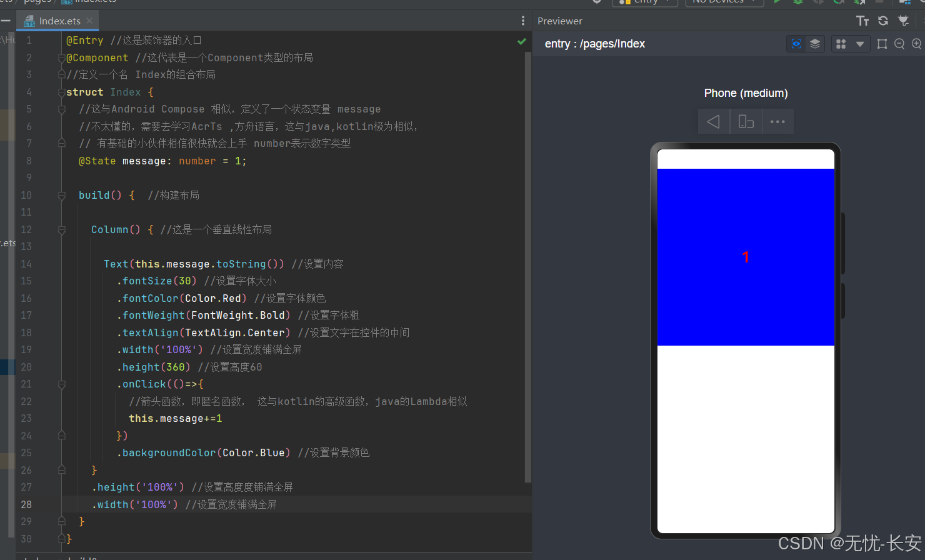The height and width of the screenshot is (560, 925).
Task: Click Color.Blue on line 25
Action: tap(254, 453)
